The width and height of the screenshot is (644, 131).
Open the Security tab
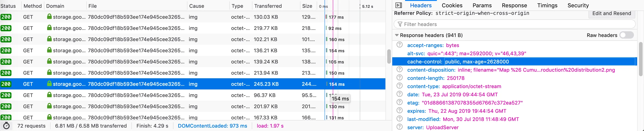coord(578,5)
